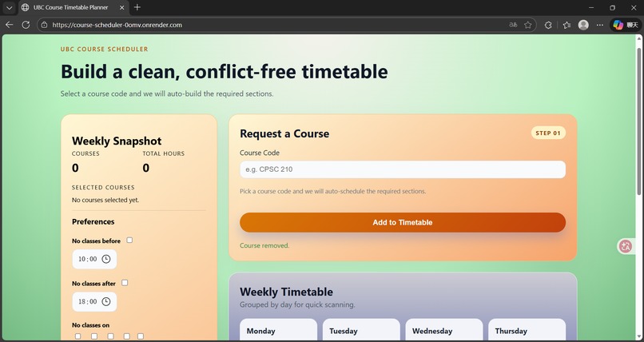Screen dimensions: 644x342
Task: Select the Wednesday timetable card
Action: coord(444,330)
